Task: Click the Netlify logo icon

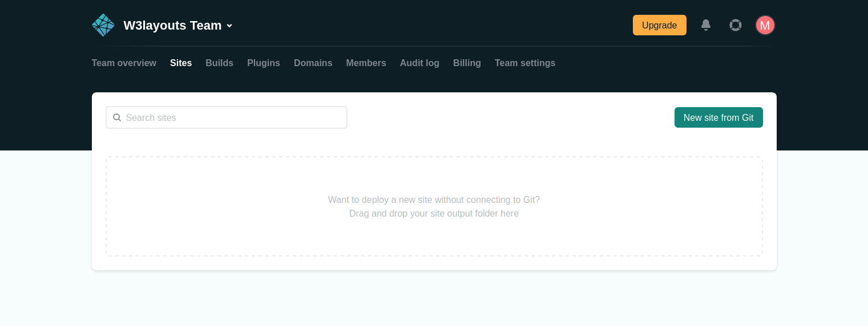Action: (103, 25)
